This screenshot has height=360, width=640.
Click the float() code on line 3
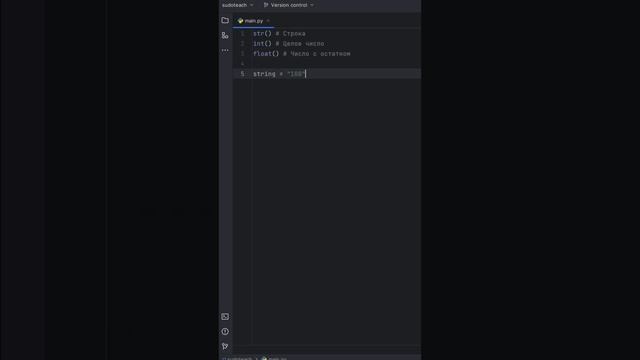[266, 54]
